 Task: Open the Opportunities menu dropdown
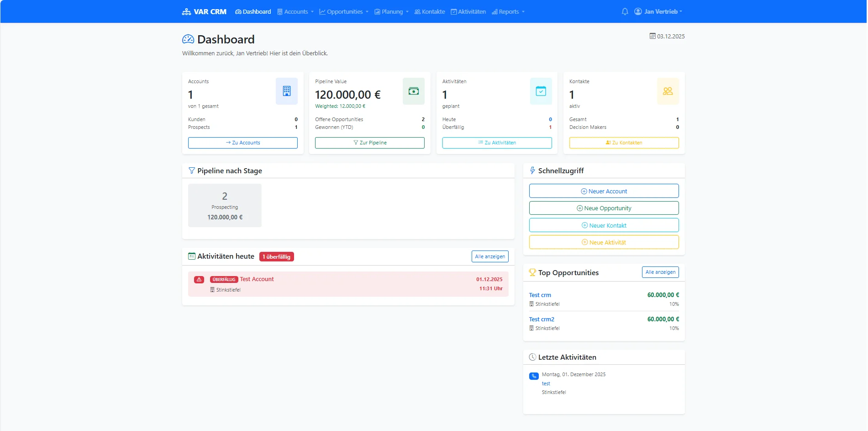point(343,11)
